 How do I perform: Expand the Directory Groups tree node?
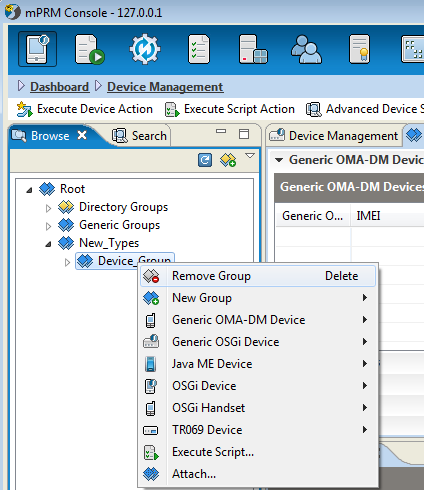(x=49, y=208)
